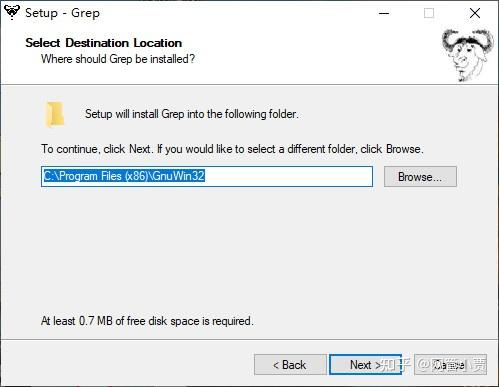The width and height of the screenshot is (499, 387).
Task: Click the free disk space requirement note
Action: coord(147,321)
